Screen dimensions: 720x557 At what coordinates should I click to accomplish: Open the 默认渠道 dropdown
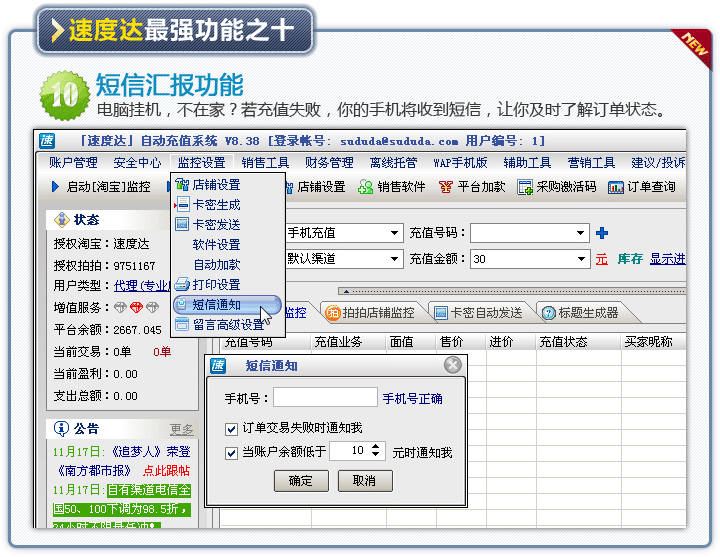(394, 259)
